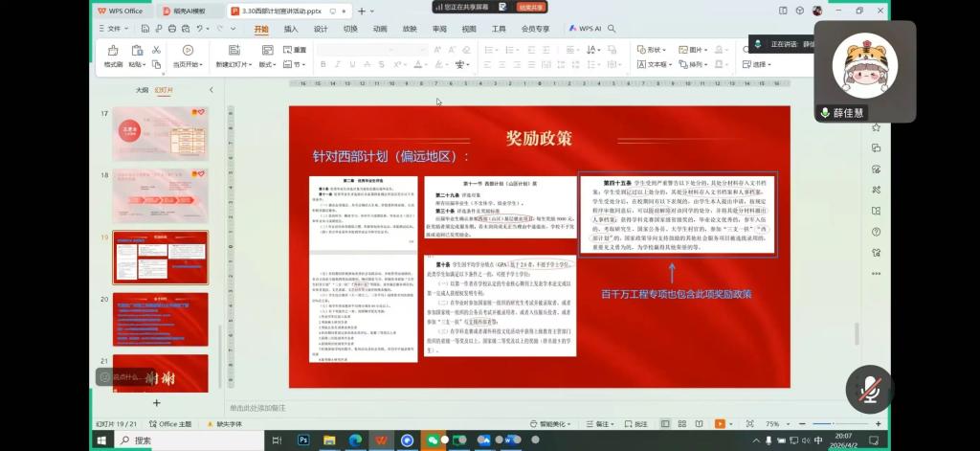Switch to the 大纲 outline view
Screen dimensions: 980x451
(x=142, y=90)
